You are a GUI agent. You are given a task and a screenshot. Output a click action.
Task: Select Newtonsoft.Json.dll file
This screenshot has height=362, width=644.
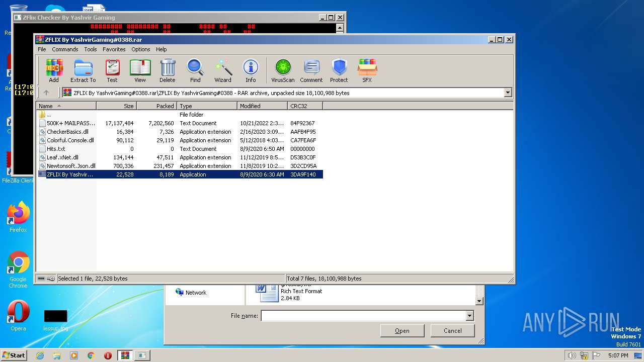(180, 166)
